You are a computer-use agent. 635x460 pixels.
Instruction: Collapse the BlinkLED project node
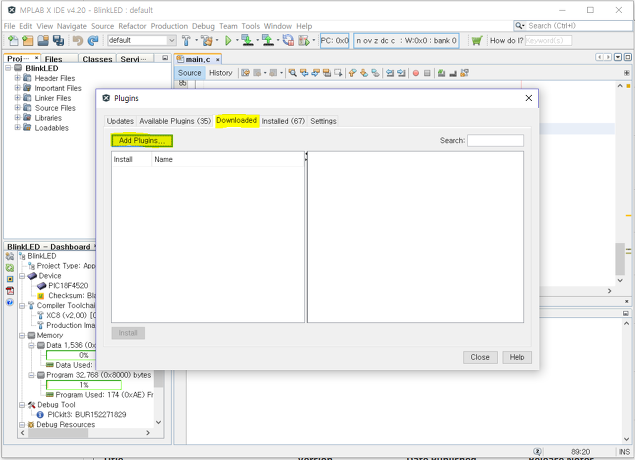pos(8,68)
